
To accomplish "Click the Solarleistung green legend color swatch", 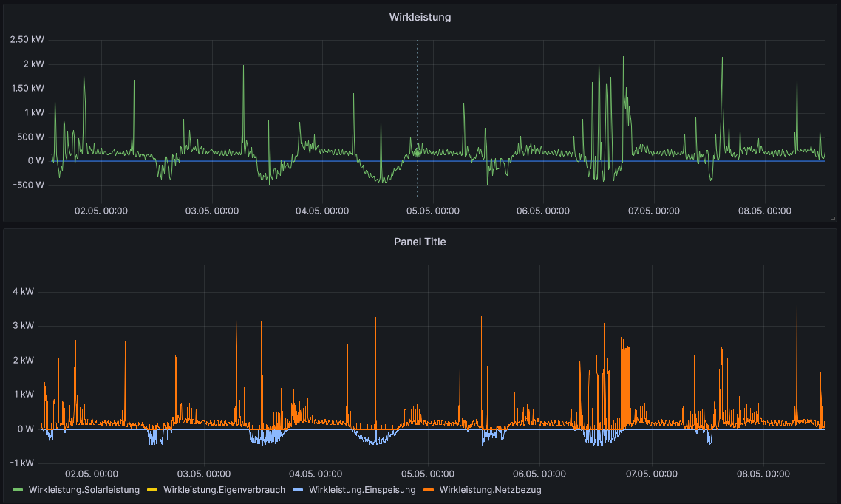I will (18, 490).
